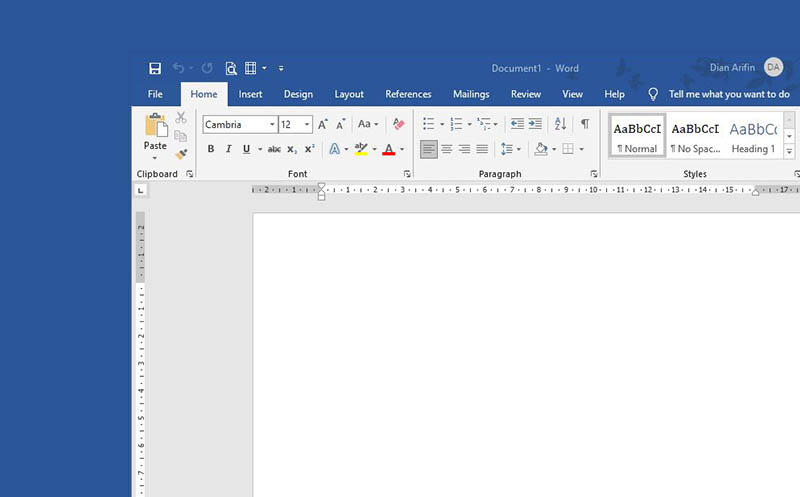Select the Format Painter brush icon
The height and width of the screenshot is (497, 800).
[x=181, y=154]
